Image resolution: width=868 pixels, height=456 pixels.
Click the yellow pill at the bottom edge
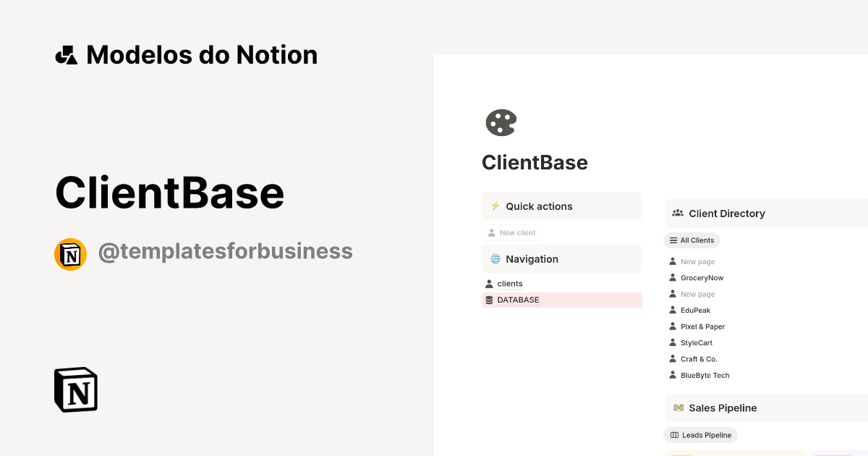coord(684,454)
